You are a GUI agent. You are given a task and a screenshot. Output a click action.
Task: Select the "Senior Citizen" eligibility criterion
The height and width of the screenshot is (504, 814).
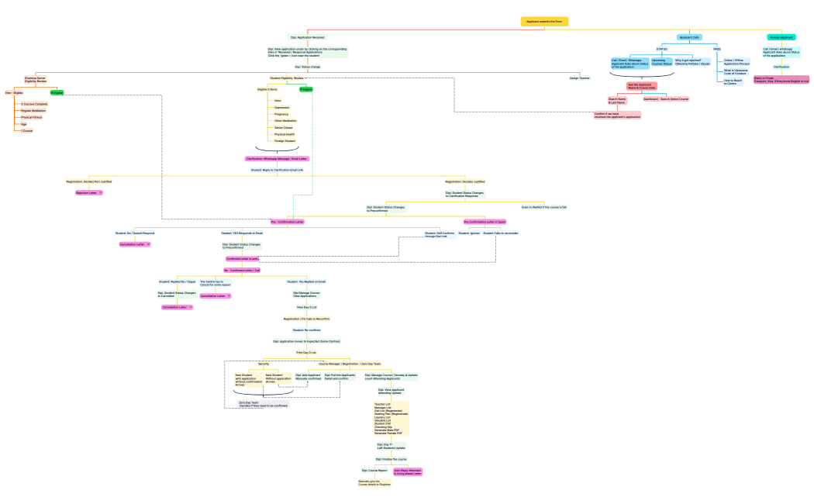coord(282,127)
